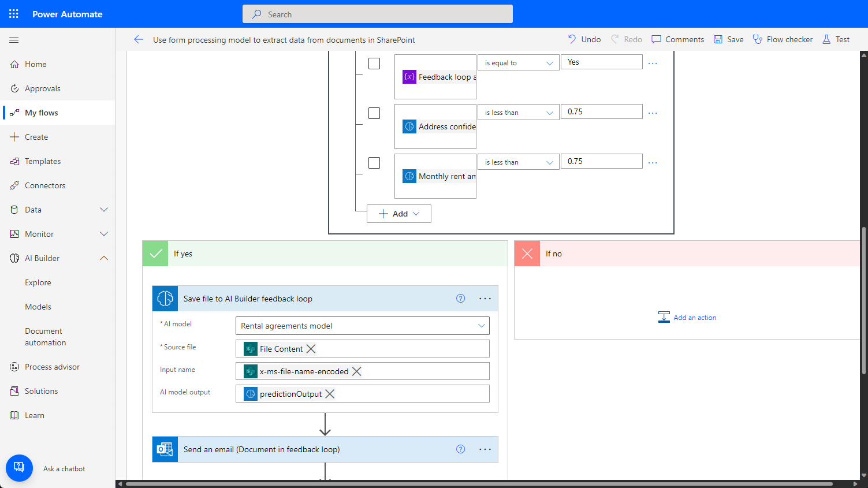Open Templates from the left navigation

[43, 161]
